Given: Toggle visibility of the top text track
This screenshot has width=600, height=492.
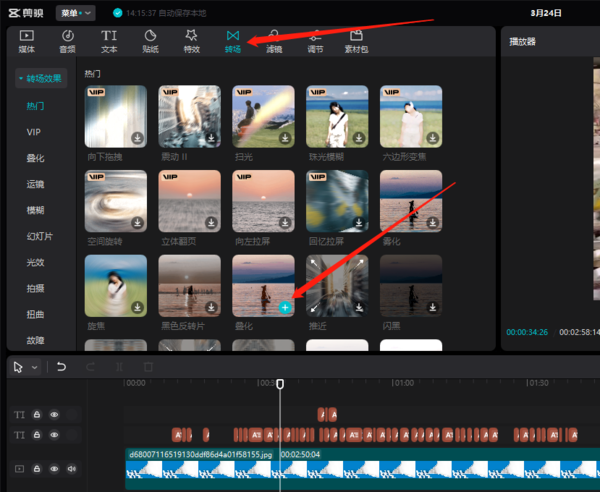Looking at the screenshot, I should coord(54,414).
